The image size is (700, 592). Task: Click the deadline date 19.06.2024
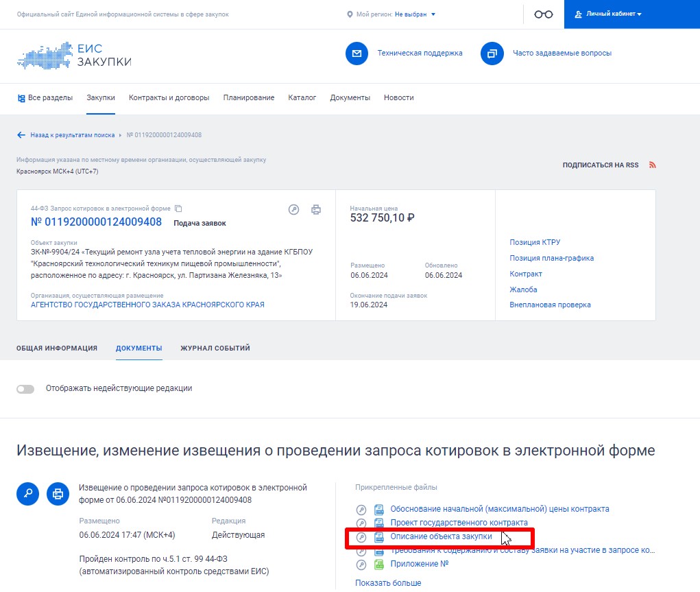click(x=369, y=305)
